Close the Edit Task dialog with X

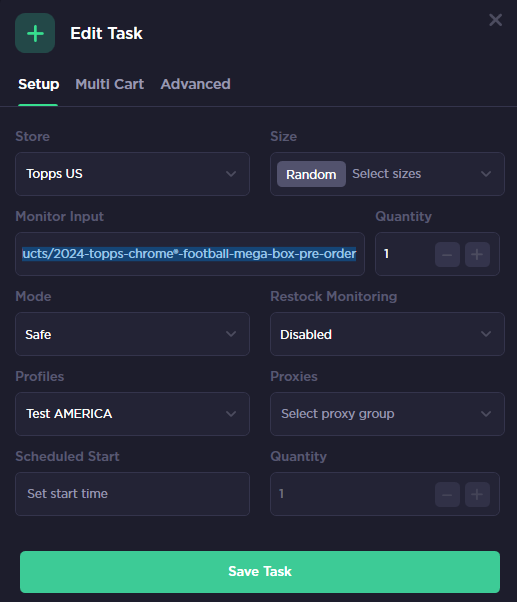click(496, 20)
